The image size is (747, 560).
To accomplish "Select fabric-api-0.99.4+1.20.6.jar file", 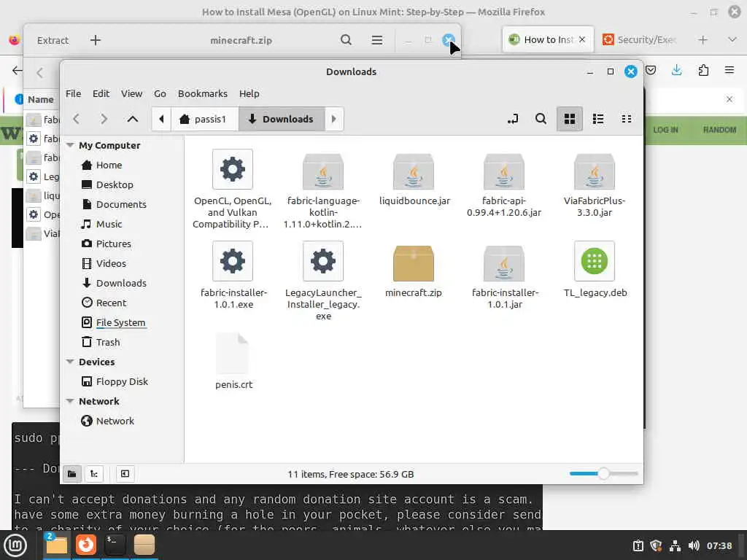I will [504, 184].
